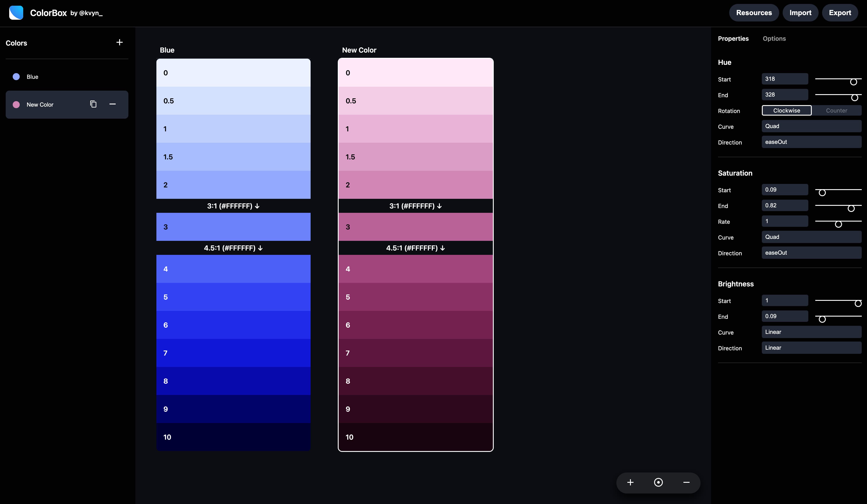Viewport: 867px width, 504px height.
Task: Switch hue rotation to Counter
Action: point(837,110)
